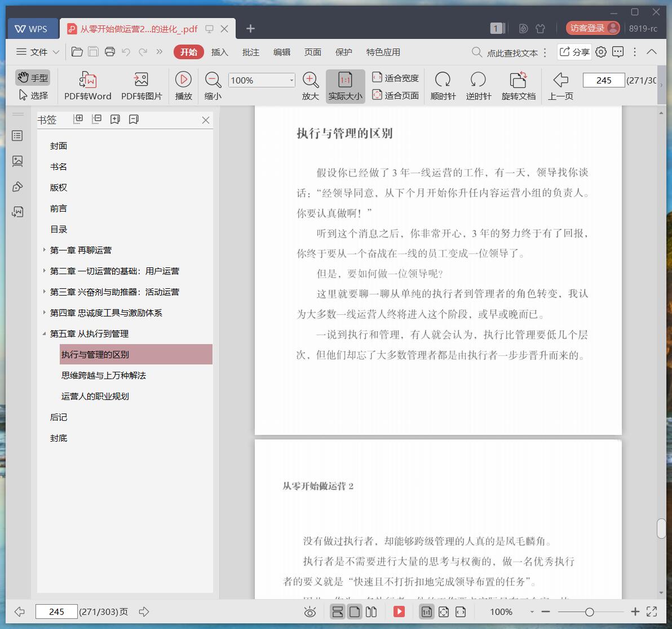Image resolution: width=672 pixels, height=629 pixels.
Task: Expand 第二章 一切运营的基础 bookmark
Action: 44,271
